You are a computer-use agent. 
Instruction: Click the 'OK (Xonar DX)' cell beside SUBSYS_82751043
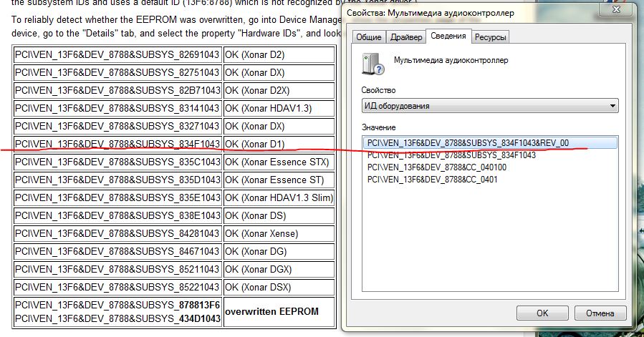[x=279, y=73]
